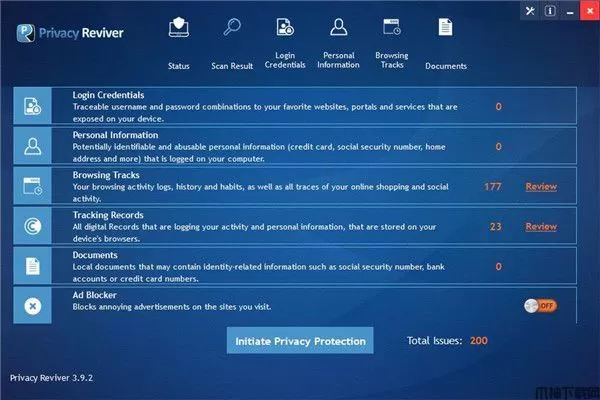Viewport: 600px width, 400px height.
Task: Click the Tracking Records description text
Action: (254, 232)
